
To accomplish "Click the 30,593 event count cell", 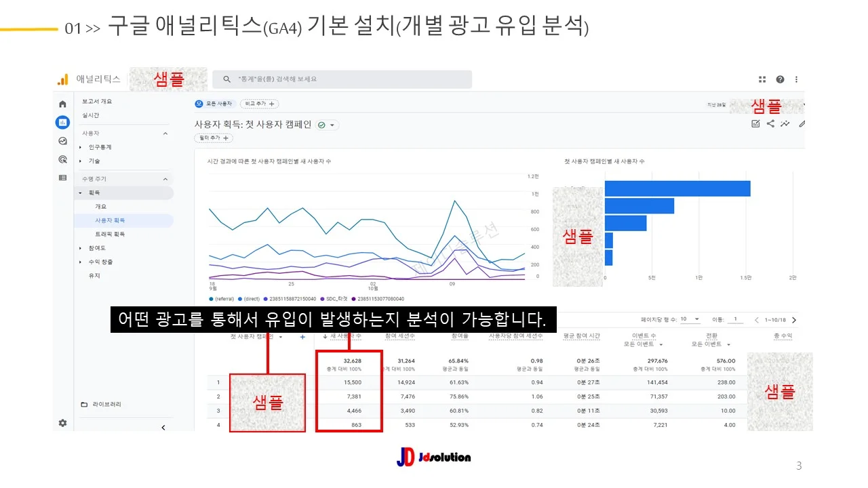I will pyautogui.click(x=659, y=411).
